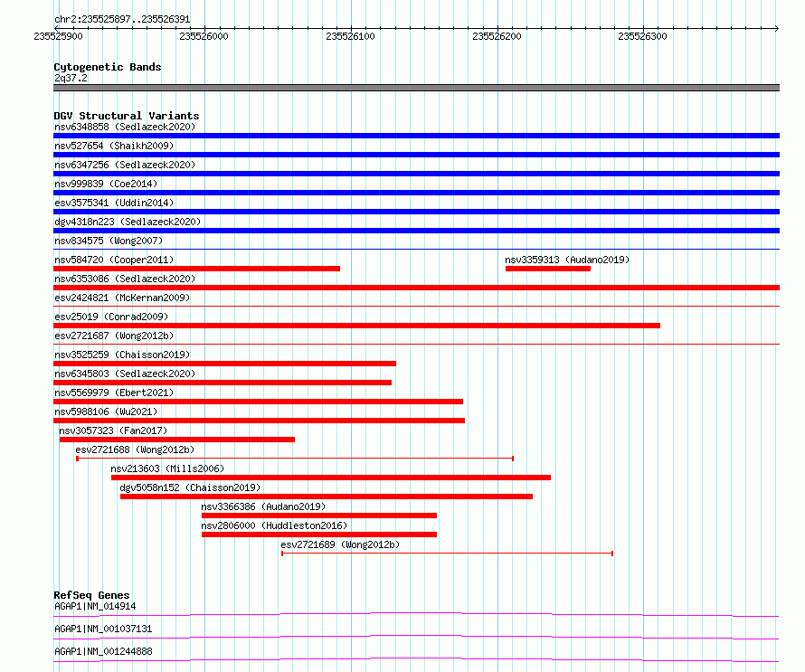Image resolution: width=805 pixels, height=672 pixels.
Task: Click nsv2806000 (Huddleston2016) label
Action: click(274, 525)
